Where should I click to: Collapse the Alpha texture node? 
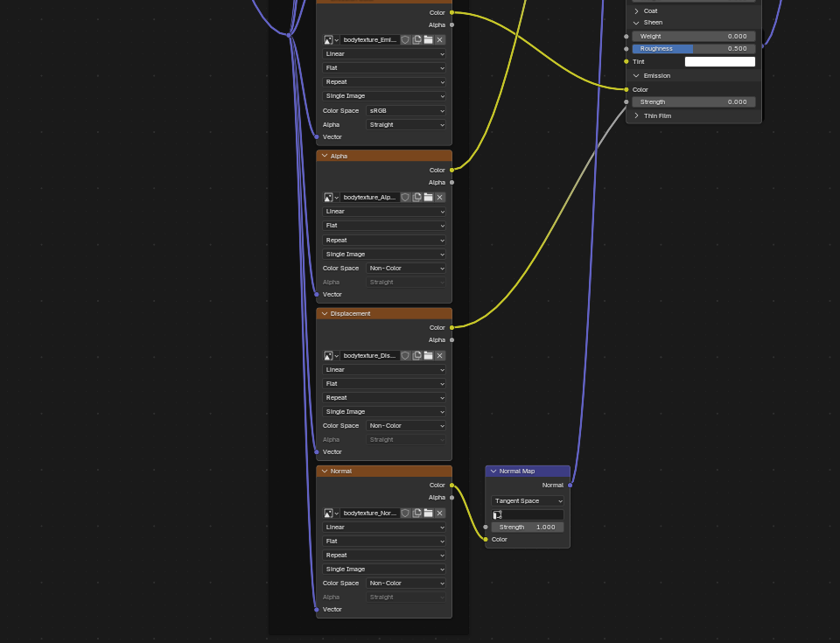click(x=325, y=156)
